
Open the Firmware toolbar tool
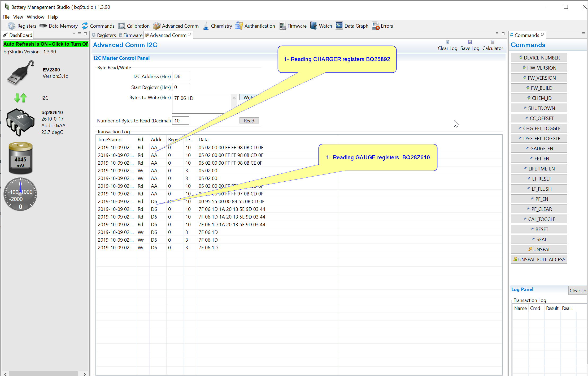point(293,26)
